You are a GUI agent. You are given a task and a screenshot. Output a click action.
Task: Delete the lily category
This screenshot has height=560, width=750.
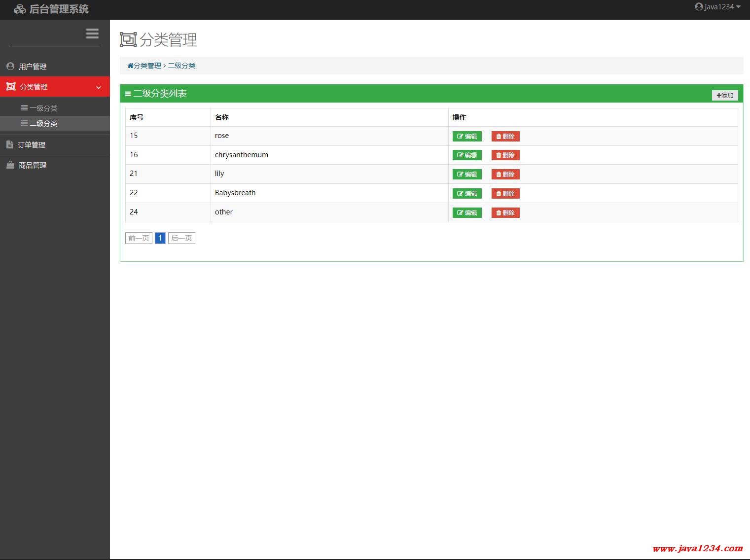point(505,175)
